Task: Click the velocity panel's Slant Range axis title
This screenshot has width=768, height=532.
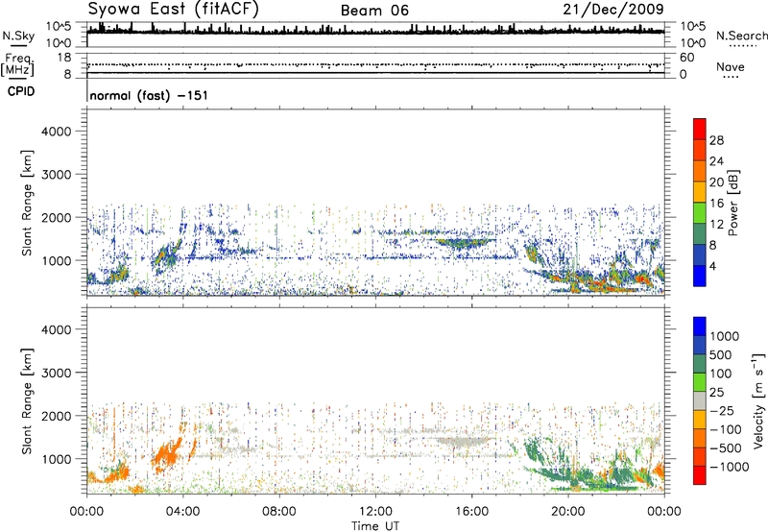Action: [27, 400]
